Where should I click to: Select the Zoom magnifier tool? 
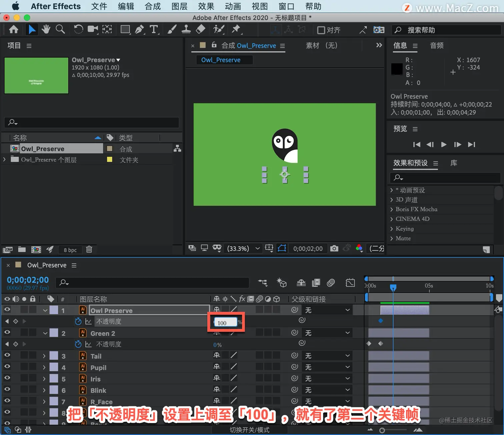(x=60, y=30)
